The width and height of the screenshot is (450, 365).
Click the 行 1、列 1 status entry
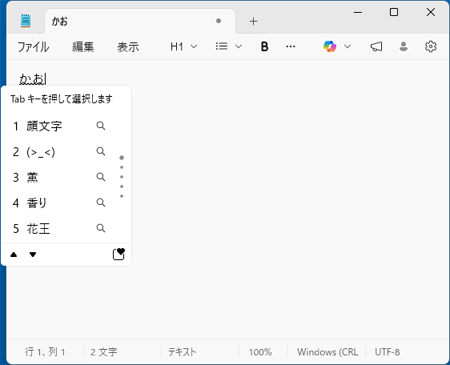(45, 352)
